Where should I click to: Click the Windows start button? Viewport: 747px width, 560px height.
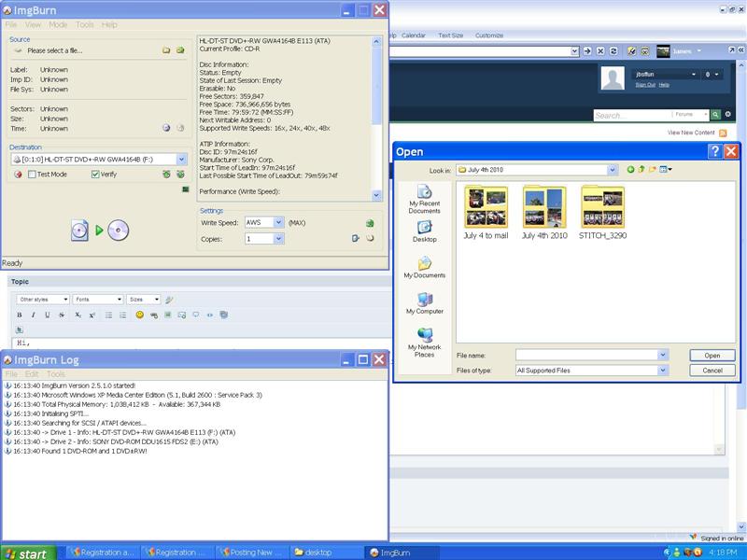[28, 553]
